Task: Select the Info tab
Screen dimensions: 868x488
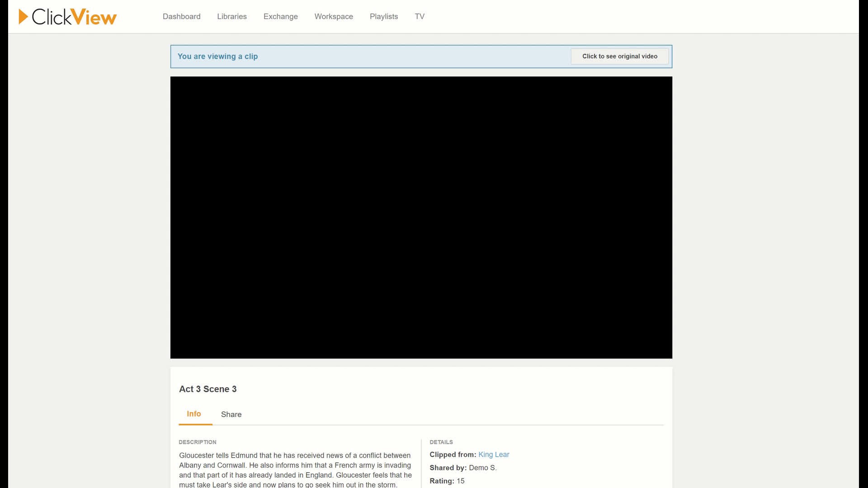Action: [194, 414]
